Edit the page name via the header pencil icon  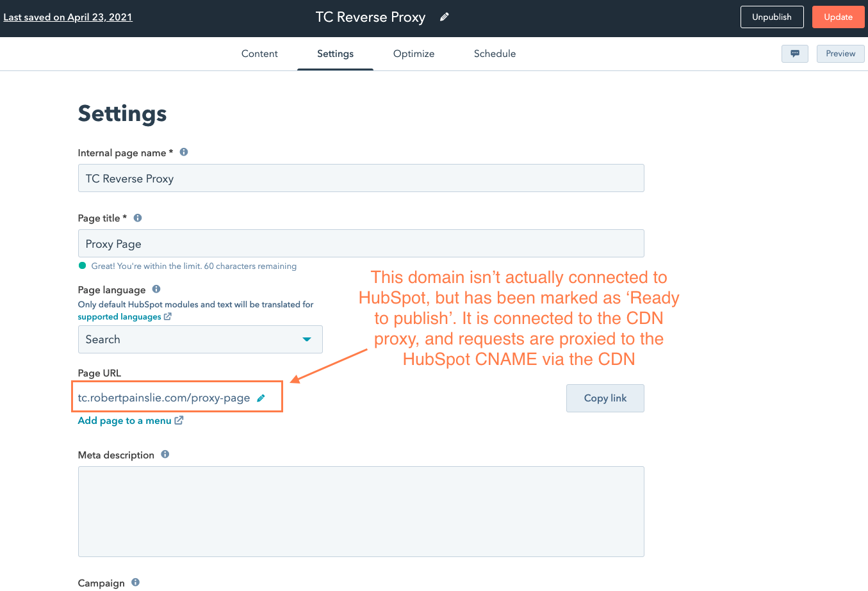tap(444, 17)
